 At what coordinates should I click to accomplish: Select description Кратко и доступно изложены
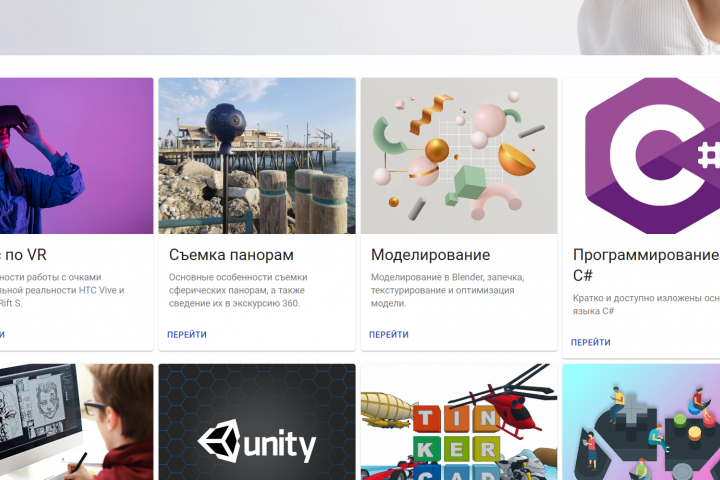(x=646, y=305)
